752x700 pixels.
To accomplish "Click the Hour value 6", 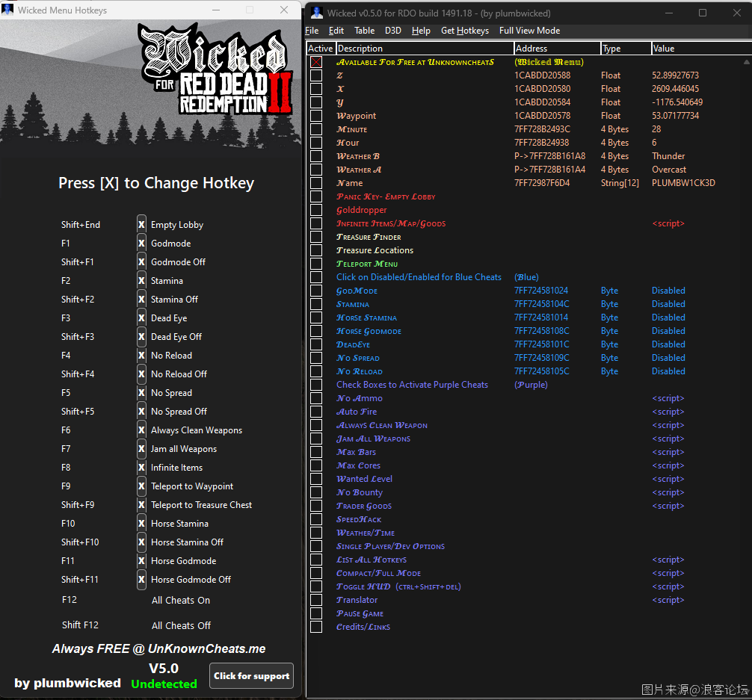I will pos(654,143).
